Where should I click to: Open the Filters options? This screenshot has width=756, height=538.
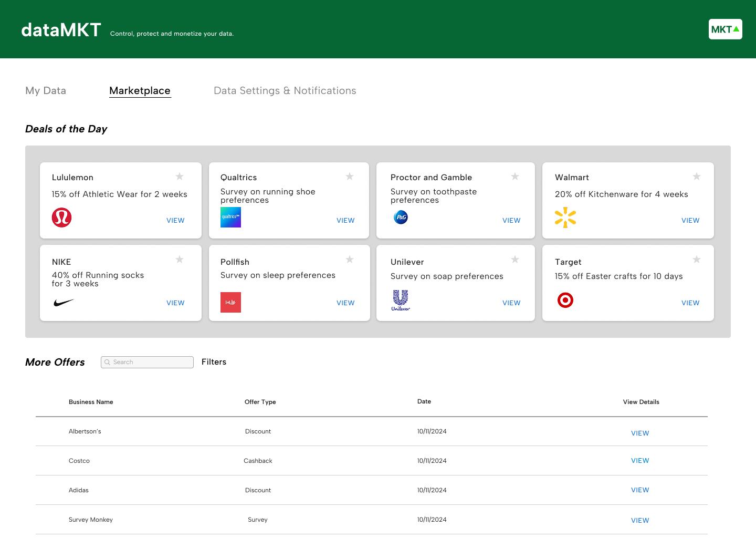point(214,362)
